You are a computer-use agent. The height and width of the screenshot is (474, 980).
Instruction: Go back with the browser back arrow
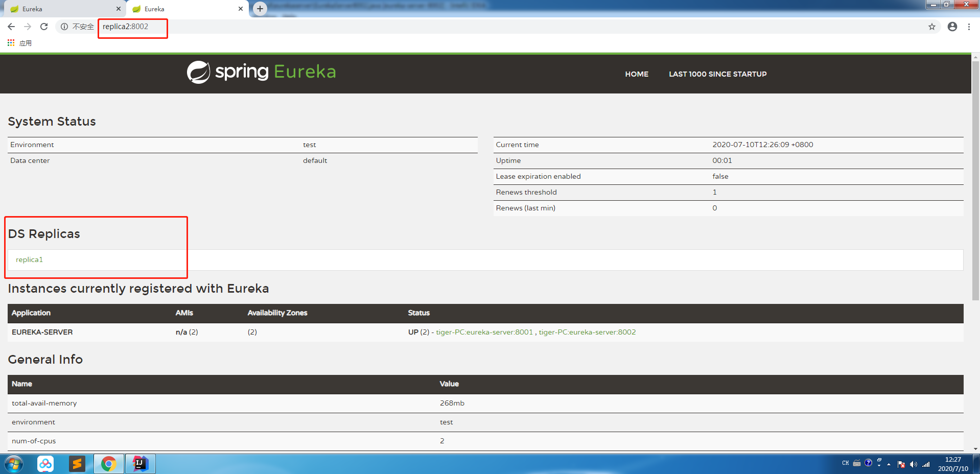11,27
